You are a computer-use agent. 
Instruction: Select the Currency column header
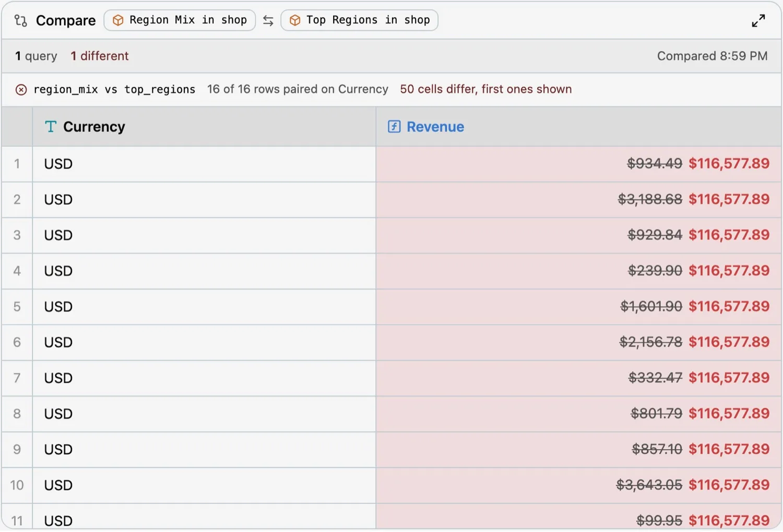pyautogui.click(x=204, y=127)
